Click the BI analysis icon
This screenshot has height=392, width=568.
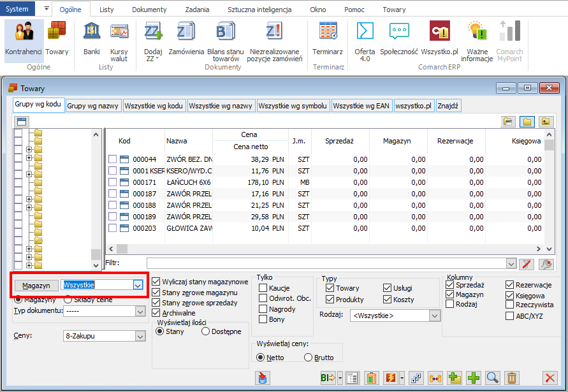point(328,377)
